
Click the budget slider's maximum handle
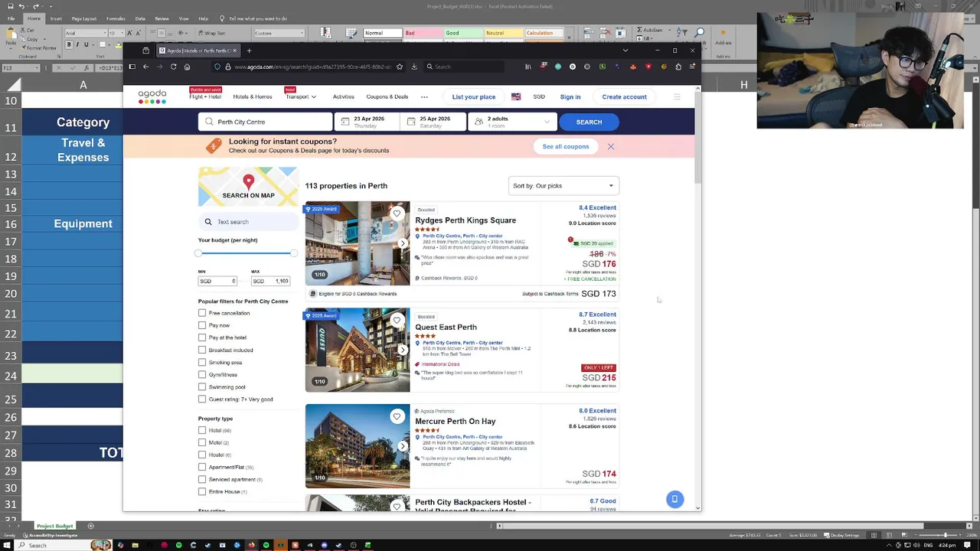pyautogui.click(x=294, y=253)
